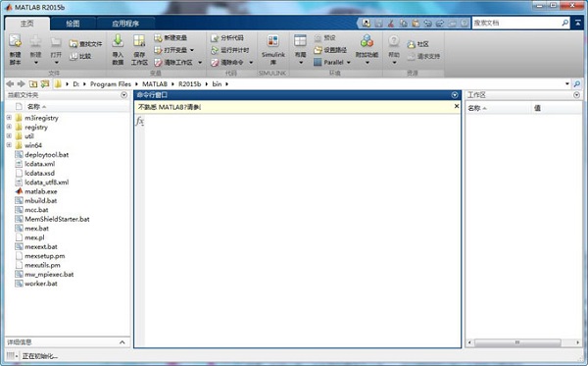Image resolution: width=588 pixels, height=366 pixels.
Task: Click the help question icon in quick access toolbar
Action: click(x=465, y=24)
